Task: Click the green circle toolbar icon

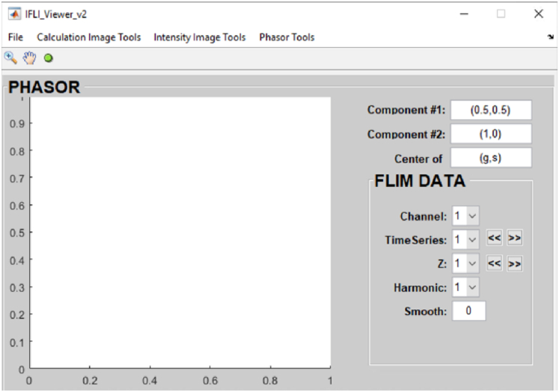Action: point(49,58)
